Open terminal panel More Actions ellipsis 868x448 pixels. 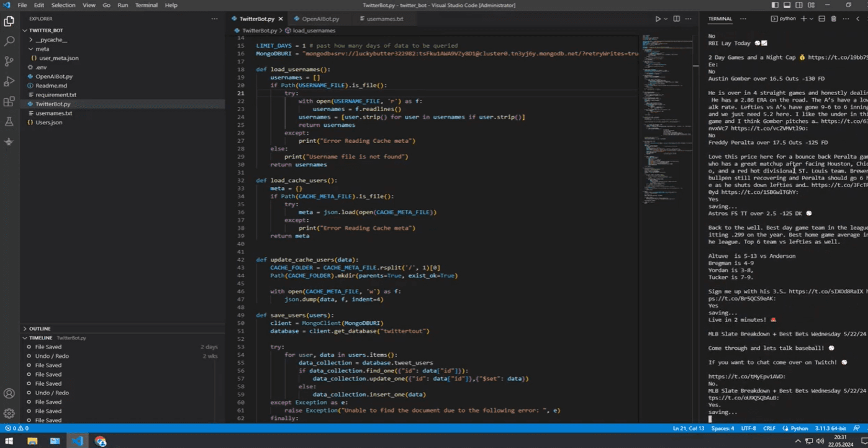tap(845, 19)
